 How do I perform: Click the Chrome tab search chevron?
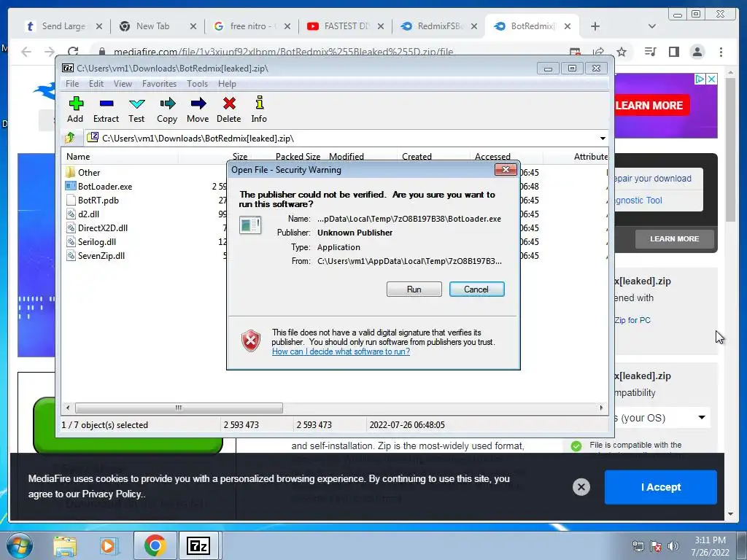click(652, 26)
